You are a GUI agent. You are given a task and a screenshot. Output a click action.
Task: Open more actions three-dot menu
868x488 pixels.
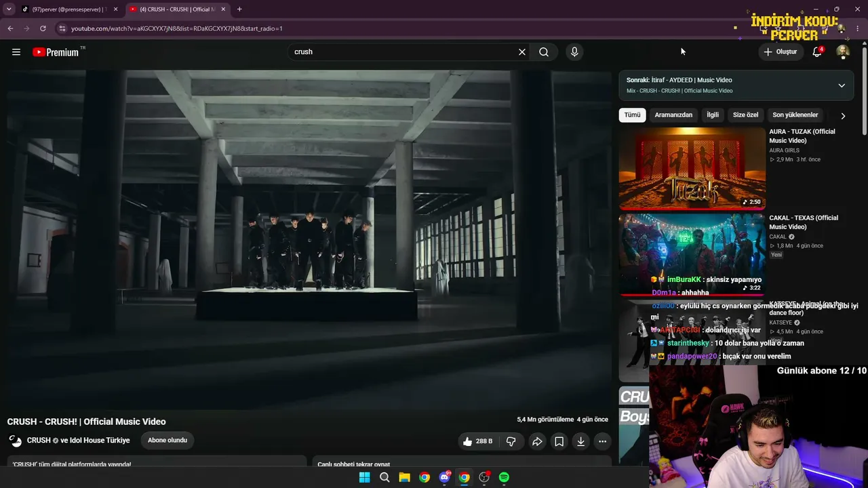(x=602, y=441)
